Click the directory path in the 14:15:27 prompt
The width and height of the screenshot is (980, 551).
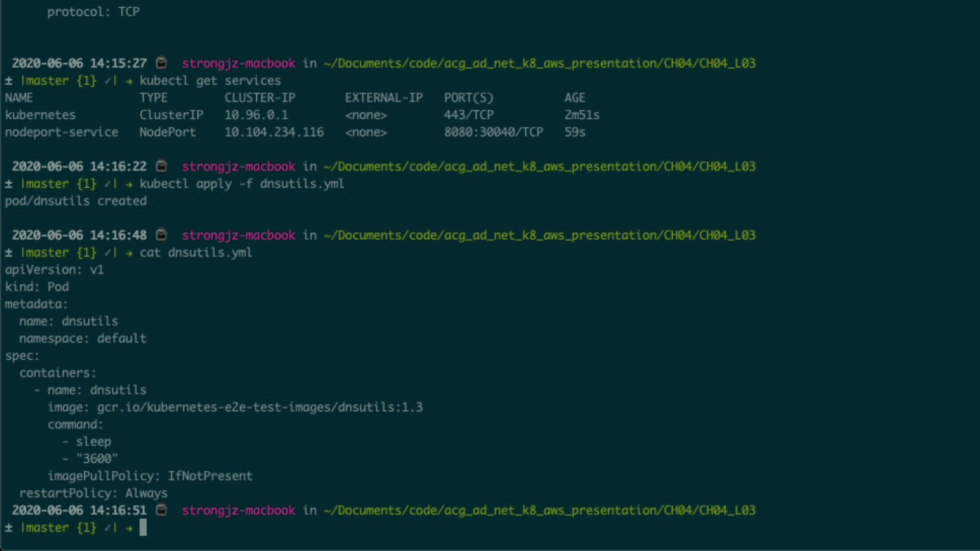click(x=539, y=63)
